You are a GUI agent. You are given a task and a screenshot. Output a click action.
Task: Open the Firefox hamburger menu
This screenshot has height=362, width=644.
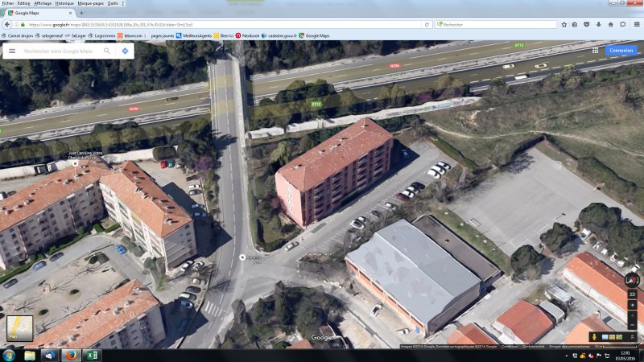pyautogui.click(x=635, y=24)
